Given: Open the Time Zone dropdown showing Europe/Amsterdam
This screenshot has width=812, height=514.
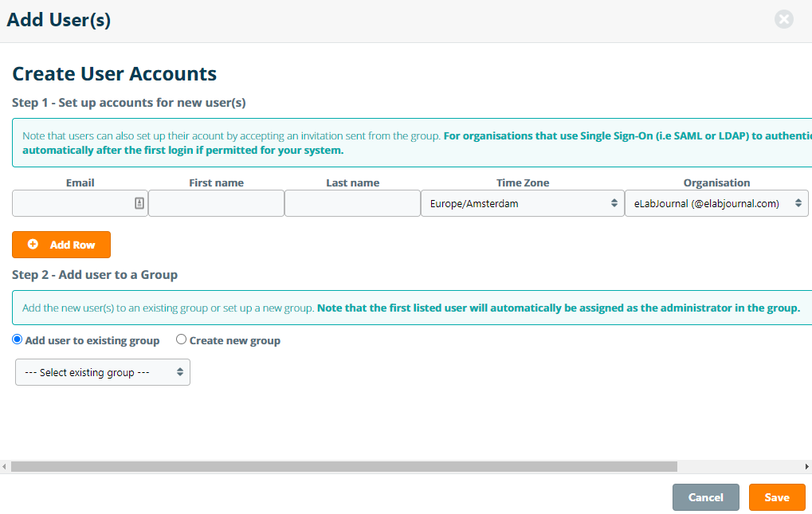Looking at the screenshot, I should [523, 203].
